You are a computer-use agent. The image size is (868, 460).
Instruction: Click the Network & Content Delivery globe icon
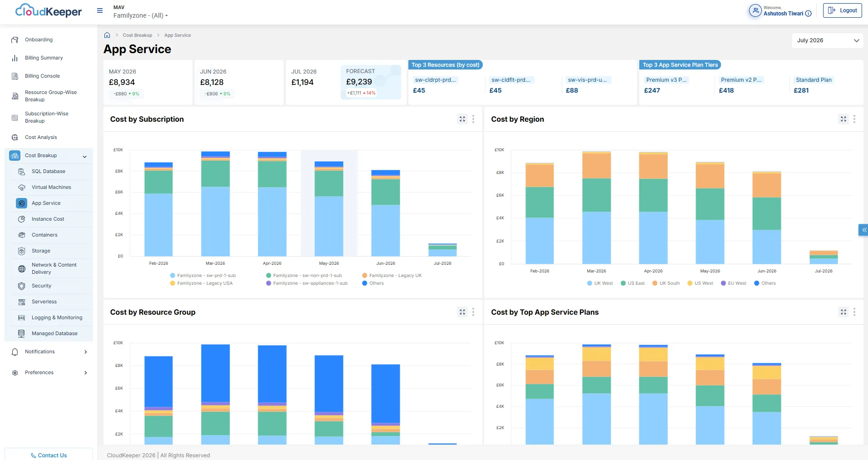point(22,269)
